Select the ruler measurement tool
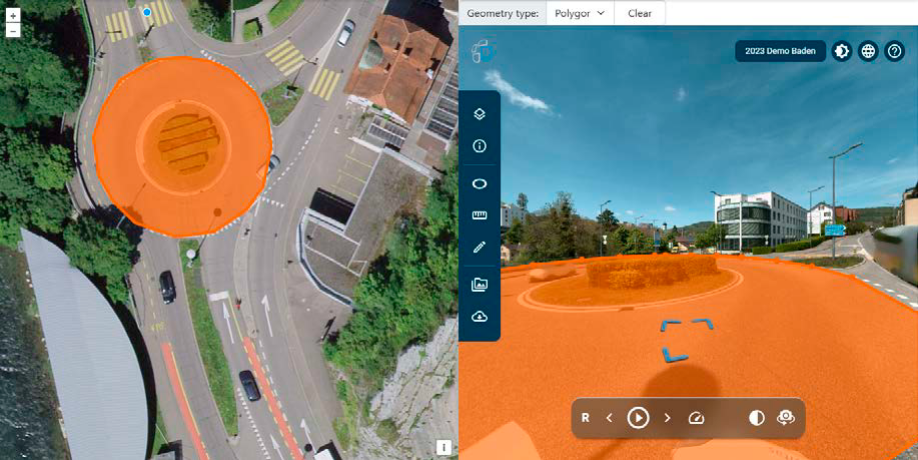This screenshot has width=918, height=460. click(479, 215)
